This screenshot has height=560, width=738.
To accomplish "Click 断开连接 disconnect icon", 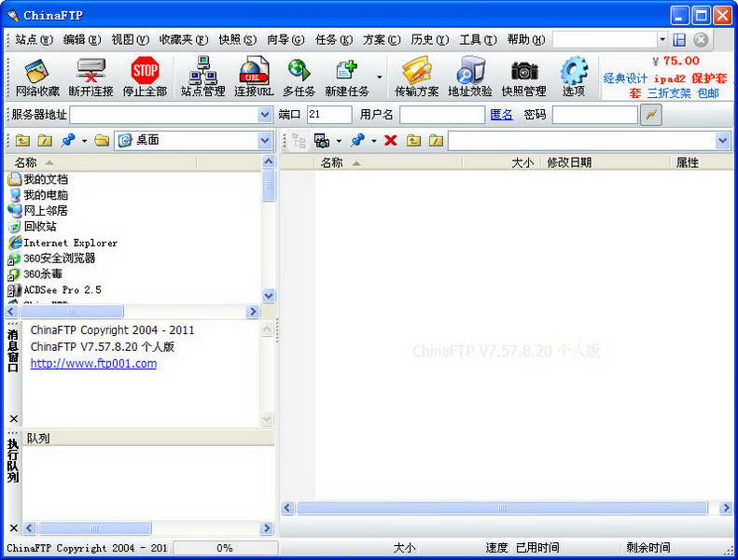I will 91,77.
